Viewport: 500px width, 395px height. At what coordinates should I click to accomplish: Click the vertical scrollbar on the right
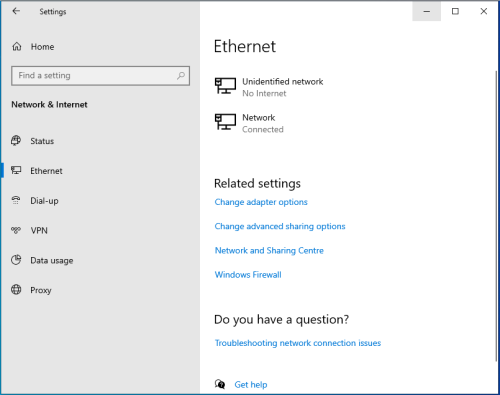tap(496, 215)
